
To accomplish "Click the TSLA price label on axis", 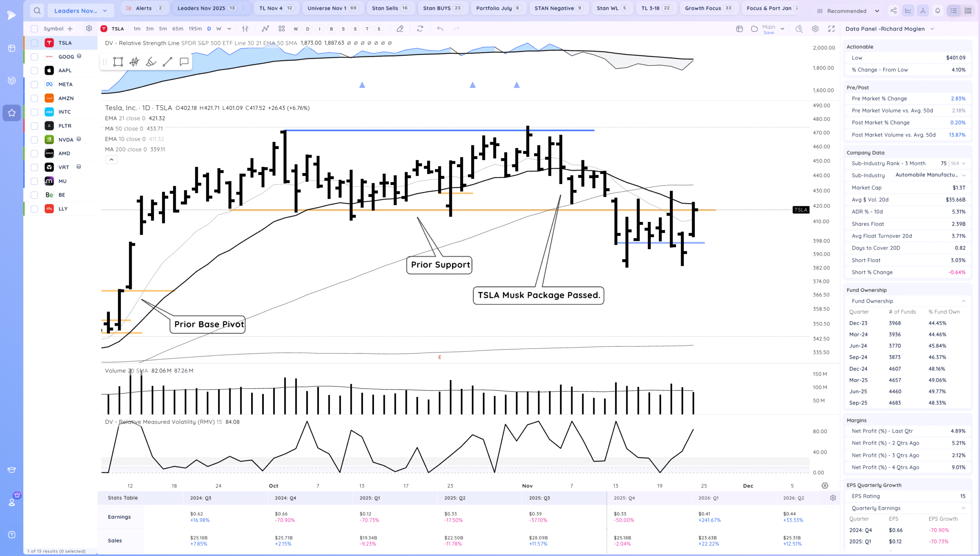I will (800, 210).
